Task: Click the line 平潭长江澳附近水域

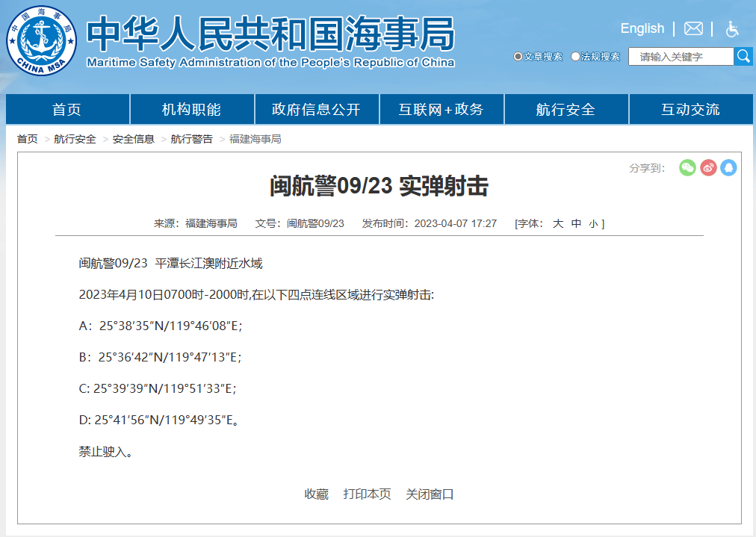Action: coord(208,264)
